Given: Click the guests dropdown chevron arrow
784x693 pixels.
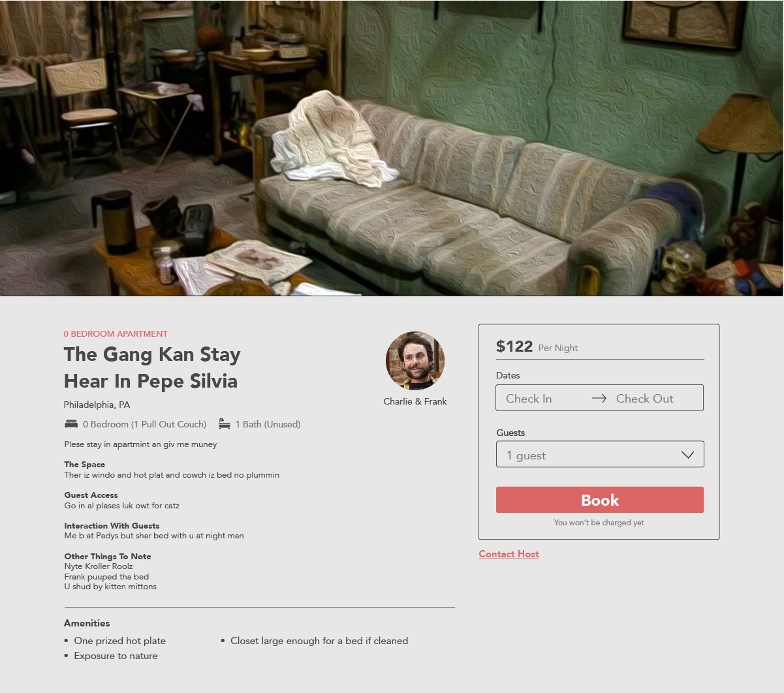Looking at the screenshot, I should tap(687, 455).
